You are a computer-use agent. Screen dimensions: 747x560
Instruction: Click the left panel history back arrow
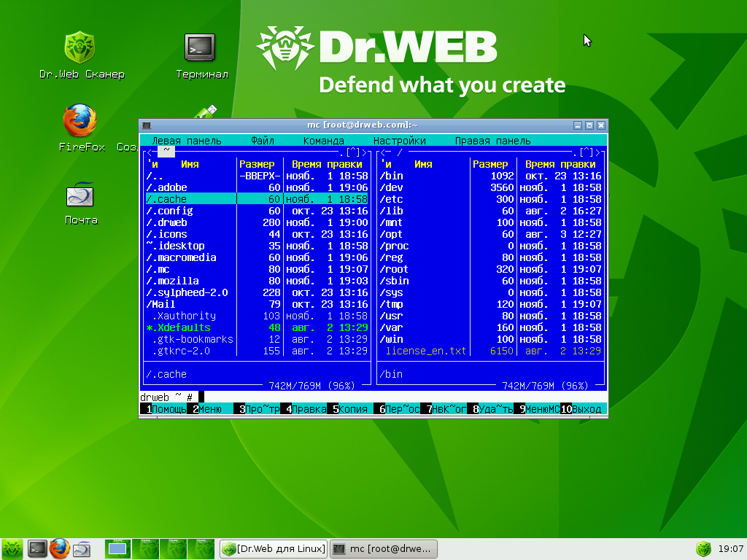pyautogui.click(x=149, y=152)
